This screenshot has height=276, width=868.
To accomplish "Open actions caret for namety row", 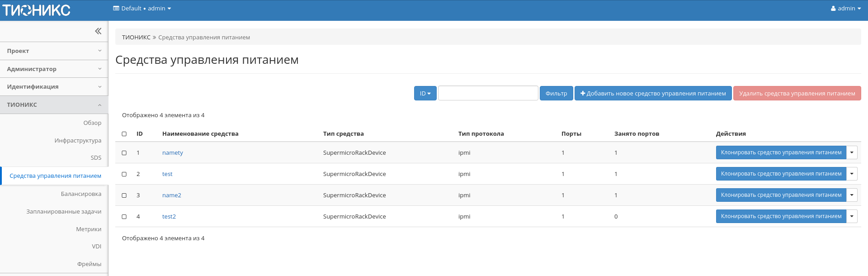I will pyautogui.click(x=852, y=153).
